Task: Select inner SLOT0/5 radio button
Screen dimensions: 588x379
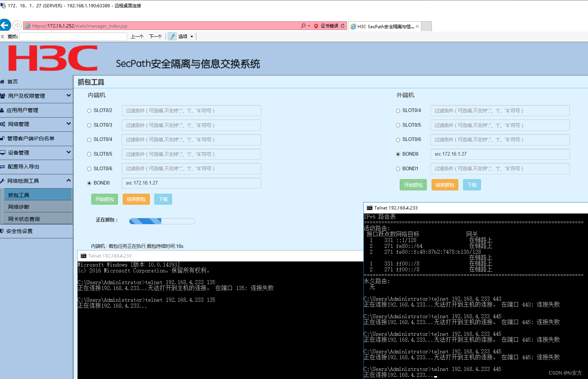Action: click(89, 154)
